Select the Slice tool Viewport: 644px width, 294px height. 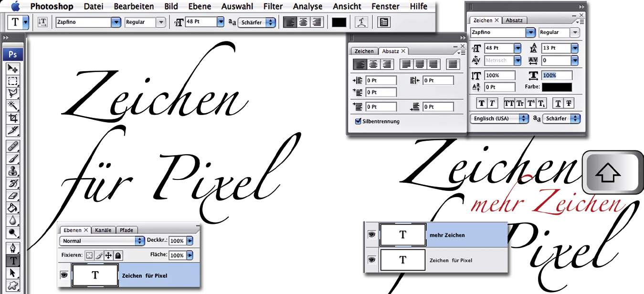13,130
